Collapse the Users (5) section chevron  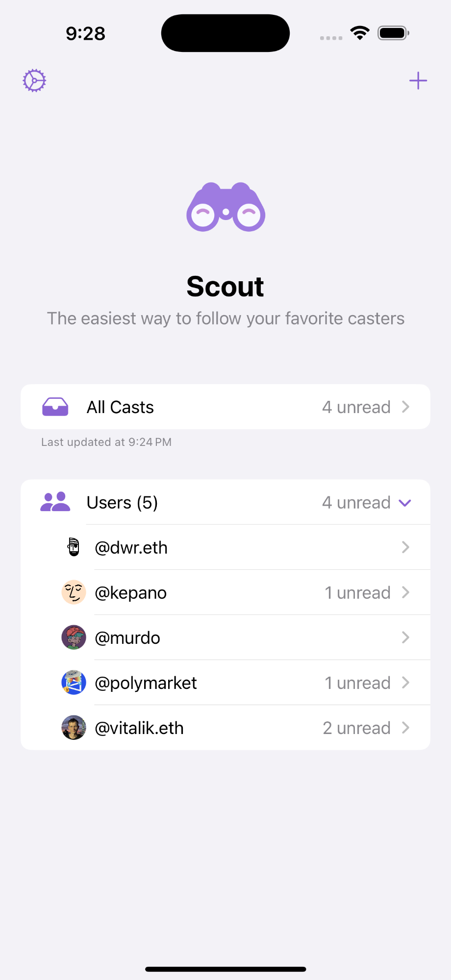point(405,503)
